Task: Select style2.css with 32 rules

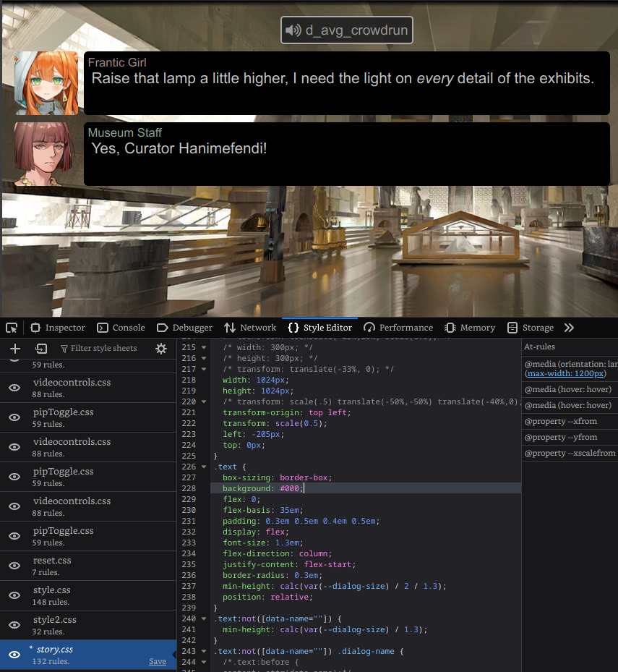Action: pyautogui.click(x=88, y=625)
